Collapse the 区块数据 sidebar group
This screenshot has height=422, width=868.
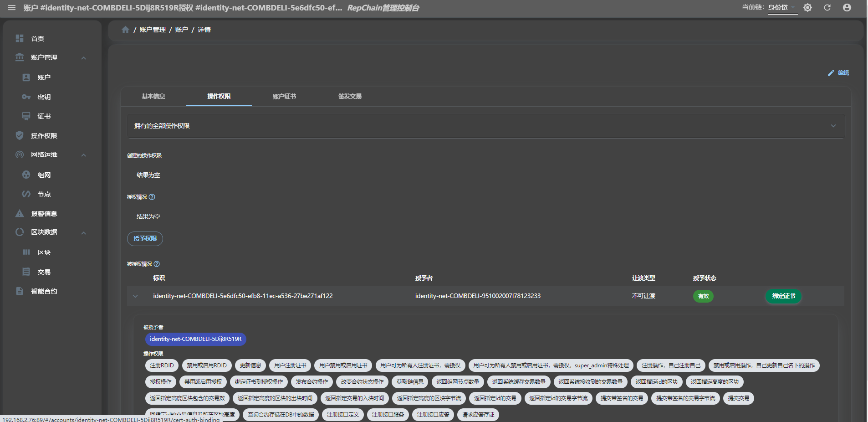[x=84, y=233]
